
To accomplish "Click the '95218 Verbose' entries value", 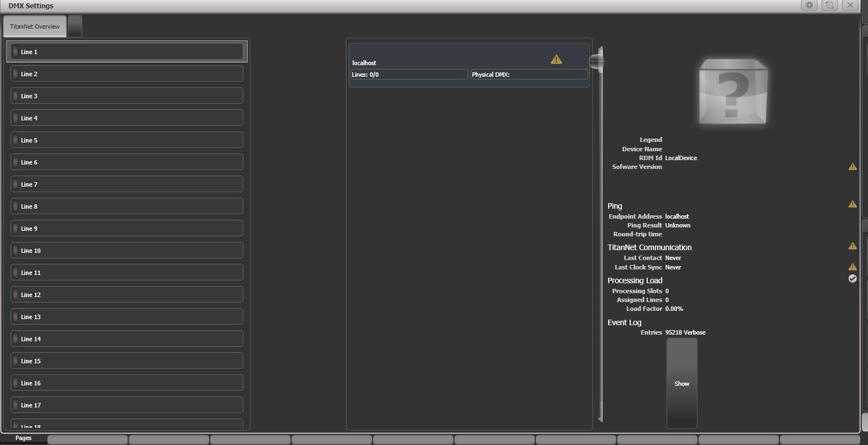I will click(685, 332).
